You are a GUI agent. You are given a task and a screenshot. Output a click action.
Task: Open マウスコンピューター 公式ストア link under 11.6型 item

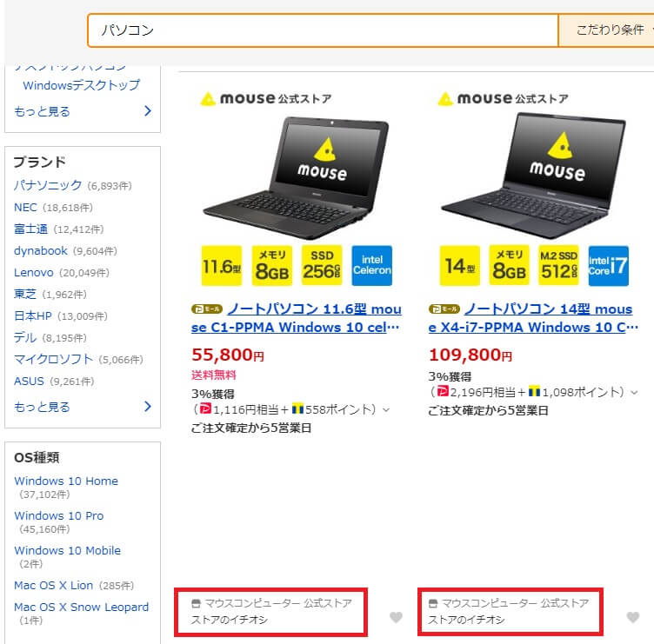[278, 603]
